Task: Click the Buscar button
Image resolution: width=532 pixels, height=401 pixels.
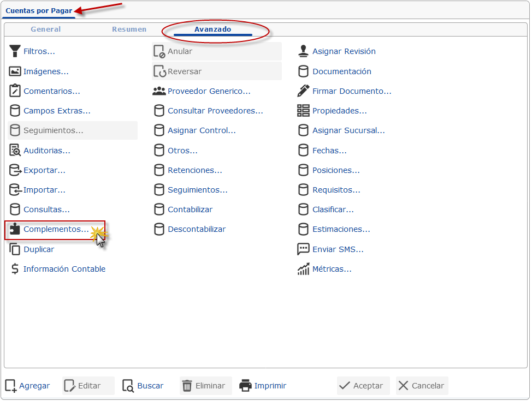Action: coord(143,385)
